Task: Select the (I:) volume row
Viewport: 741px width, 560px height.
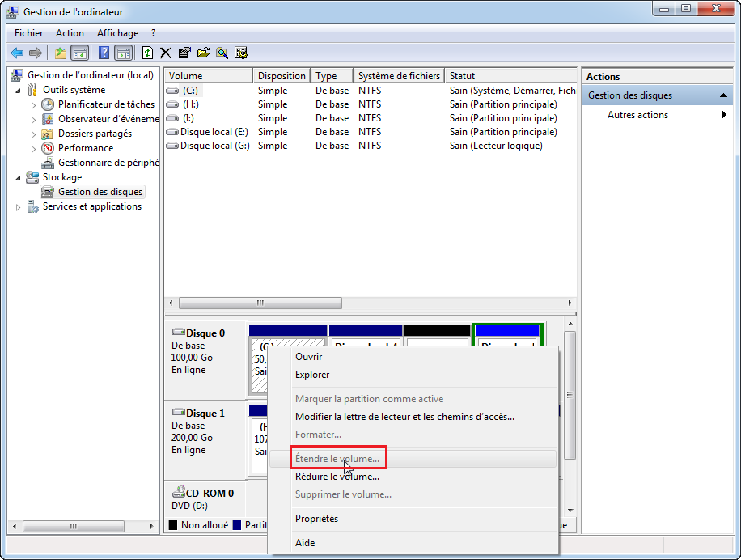Action: pyautogui.click(x=370, y=118)
